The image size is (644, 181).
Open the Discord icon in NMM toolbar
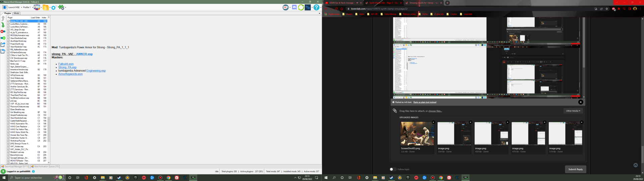[x=294, y=7]
